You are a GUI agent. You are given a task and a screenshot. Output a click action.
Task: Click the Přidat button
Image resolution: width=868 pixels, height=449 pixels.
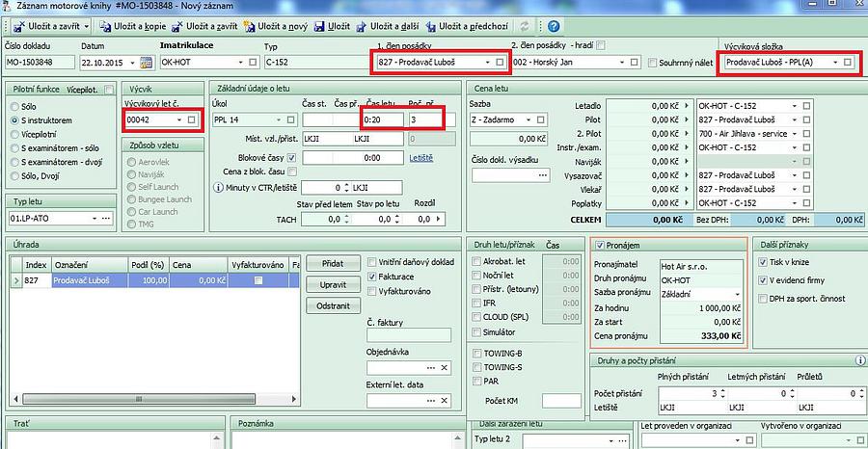click(333, 263)
